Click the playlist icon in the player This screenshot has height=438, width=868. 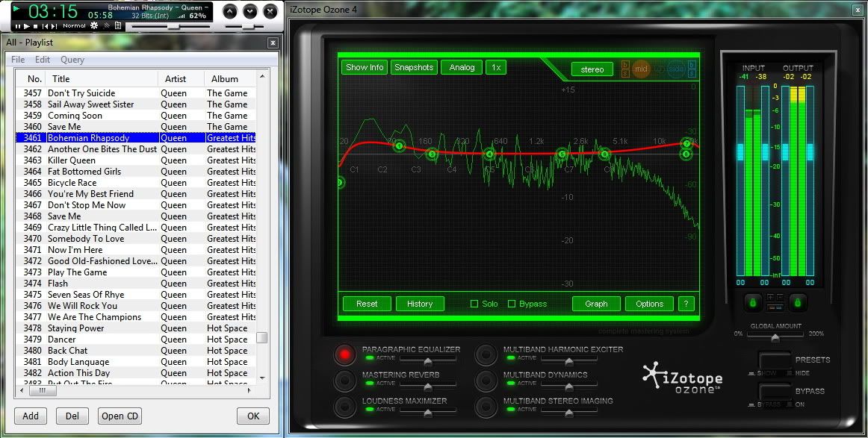tap(118, 25)
